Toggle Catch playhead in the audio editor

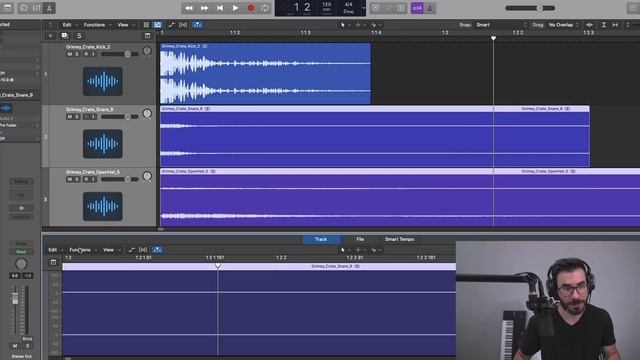pyautogui.click(x=157, y=250)
